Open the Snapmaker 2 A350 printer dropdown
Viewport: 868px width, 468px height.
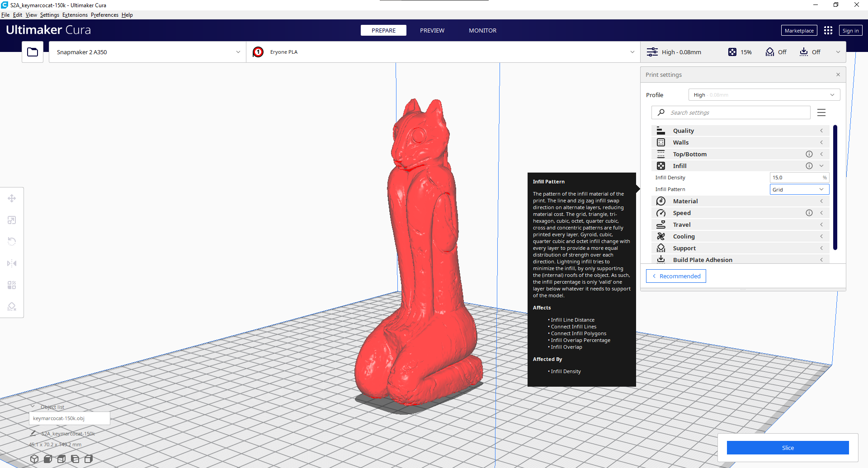pyautogui.click(x=147, y=52)
